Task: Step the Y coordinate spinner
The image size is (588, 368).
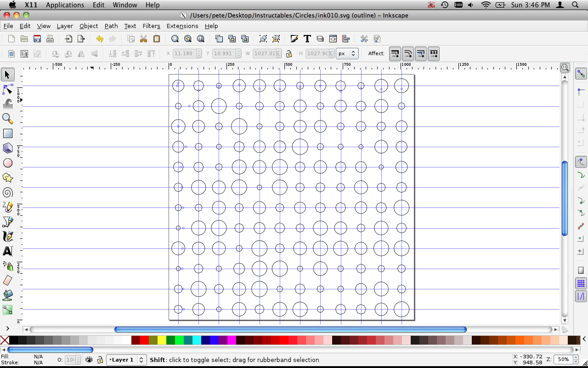Action: (x=238, y=54)
